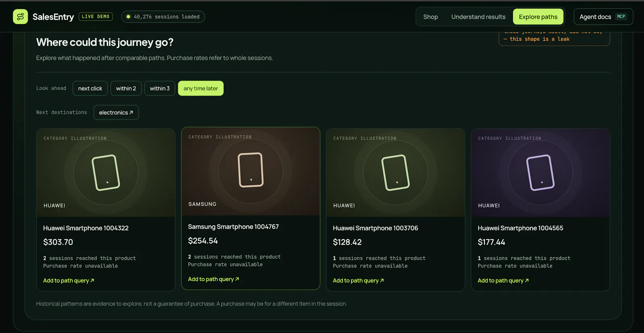This screenshot has width=644, height=333.
Task: Open Agent docs MCP button
Action: pos(603,16)
